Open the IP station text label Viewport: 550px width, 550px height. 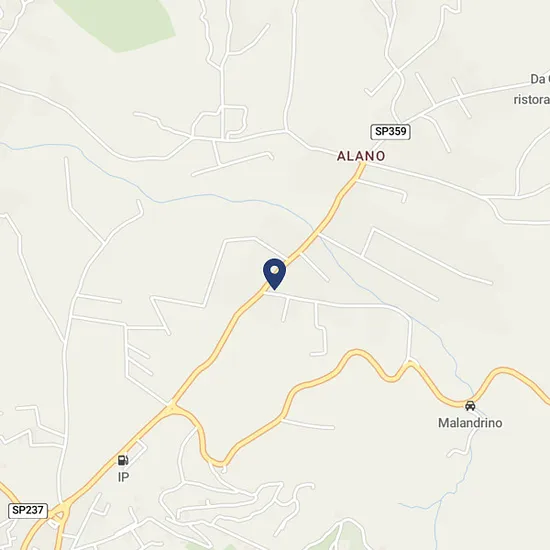(123, 477)
